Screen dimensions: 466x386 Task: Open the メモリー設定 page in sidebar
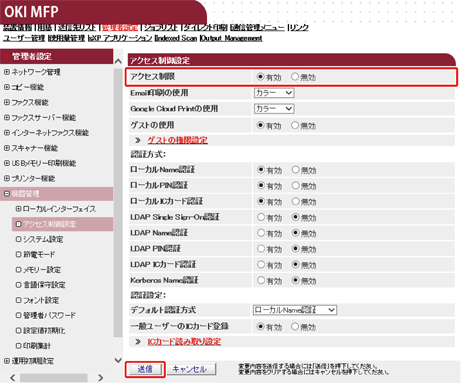[x=42, y=270]
